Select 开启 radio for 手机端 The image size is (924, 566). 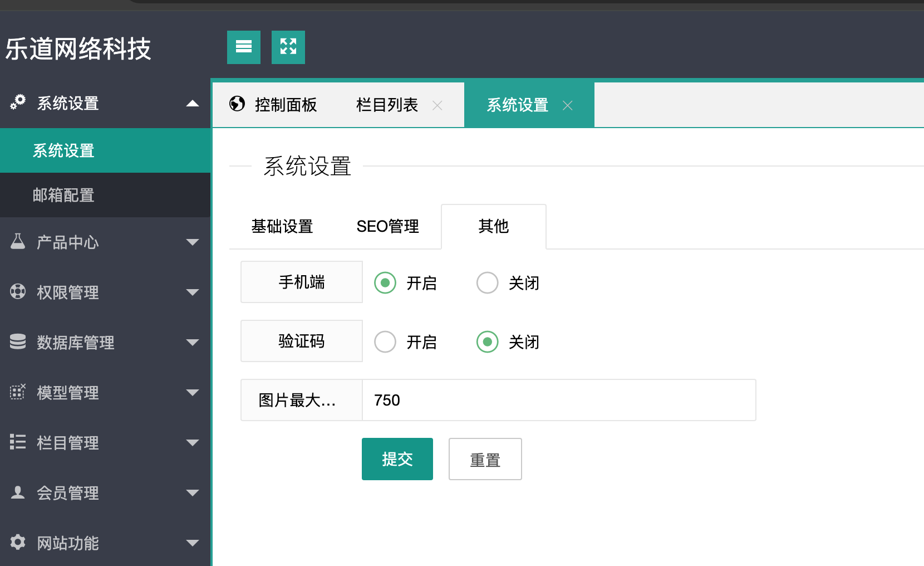click(385, 282)
